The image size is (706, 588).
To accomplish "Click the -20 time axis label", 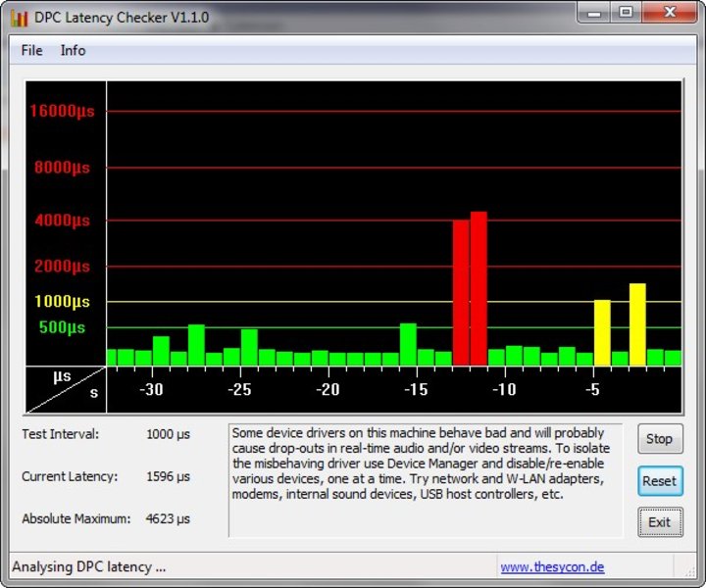I will pyautogui.click(x=328, y=389).
